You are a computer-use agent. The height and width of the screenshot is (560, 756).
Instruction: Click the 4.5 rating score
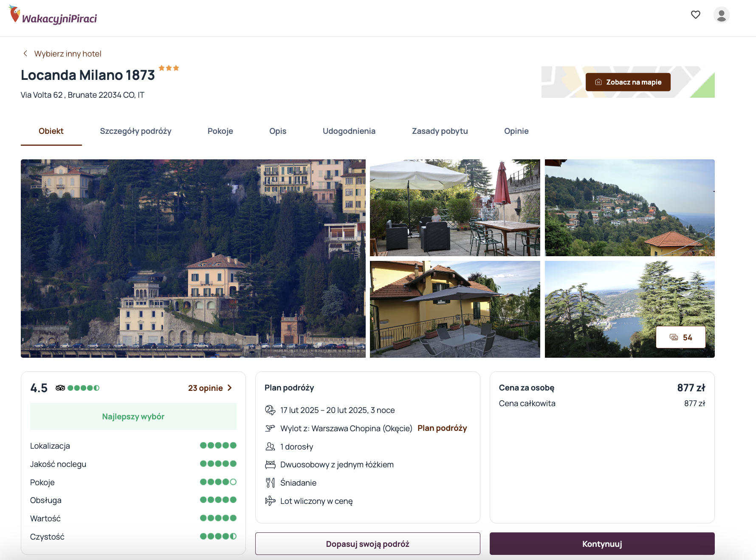39,388
